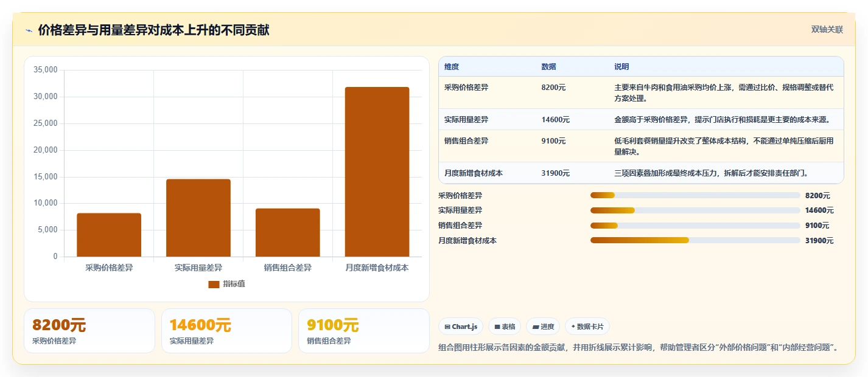
Task: Select the 月度新增食材成本 table row cell
Action: (474, 173)
